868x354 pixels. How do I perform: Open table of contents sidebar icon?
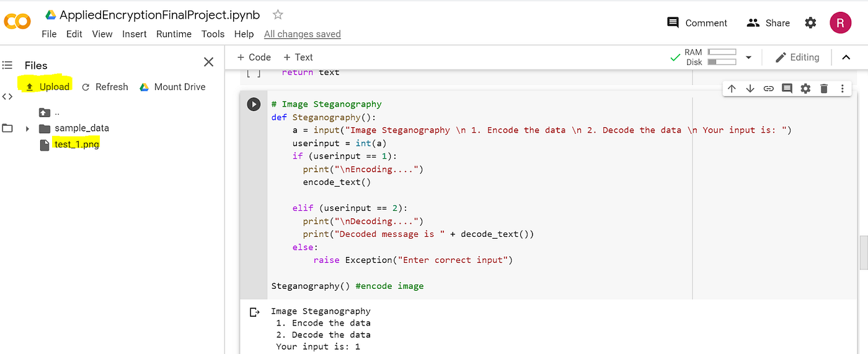coord(7,65)
